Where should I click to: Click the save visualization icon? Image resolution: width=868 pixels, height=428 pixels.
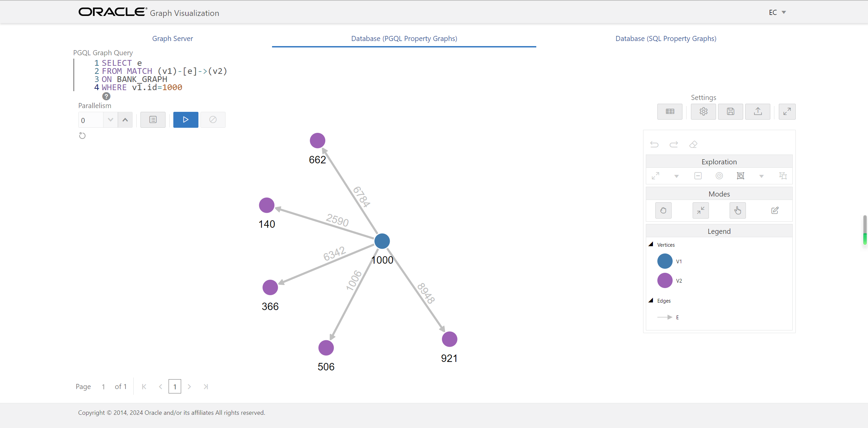click(x=730, y=111)
